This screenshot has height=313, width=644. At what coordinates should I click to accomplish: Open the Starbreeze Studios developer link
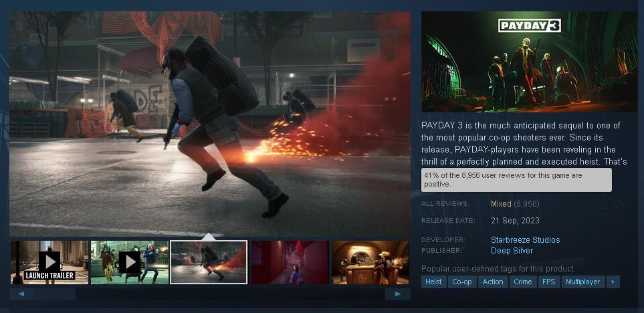coord(526,240)
